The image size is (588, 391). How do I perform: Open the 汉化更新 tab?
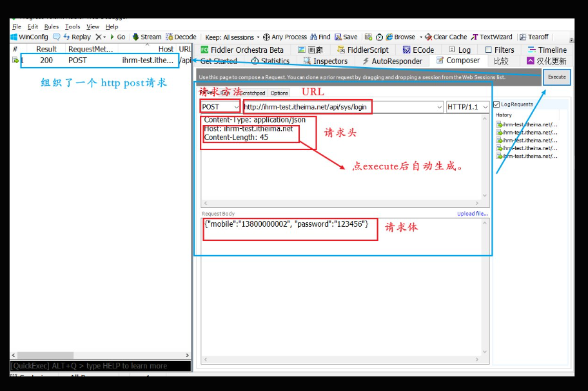point(546,61)
